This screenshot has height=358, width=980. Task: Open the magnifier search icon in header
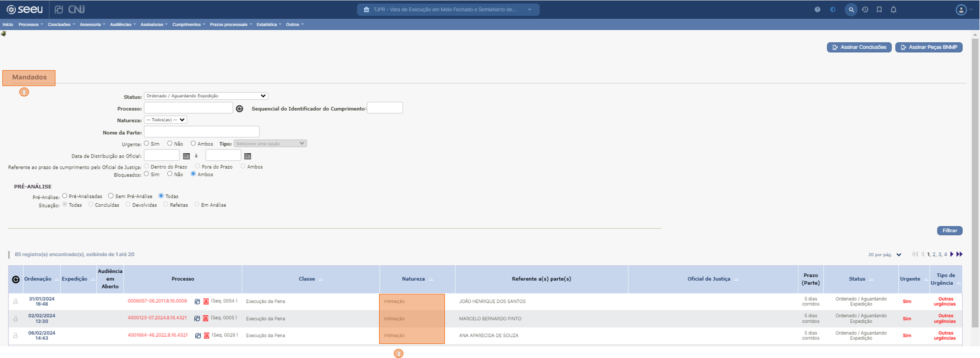(x=851, y=9)
